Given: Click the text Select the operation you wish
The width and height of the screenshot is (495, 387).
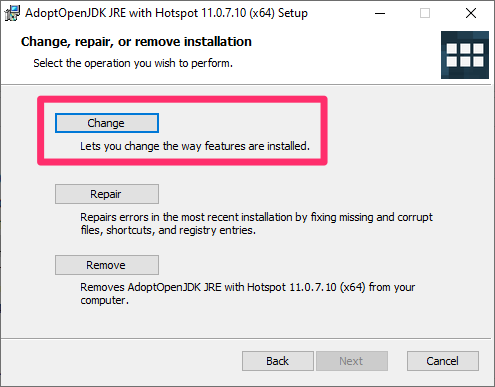Looking at the screenshot, I should [133, 63].
